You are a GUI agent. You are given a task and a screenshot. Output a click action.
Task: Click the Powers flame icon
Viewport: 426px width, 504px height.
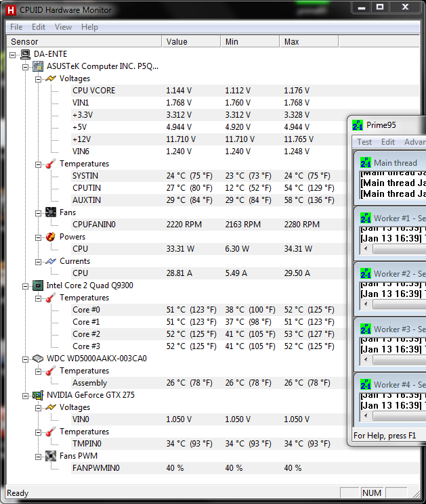[51, 237]
